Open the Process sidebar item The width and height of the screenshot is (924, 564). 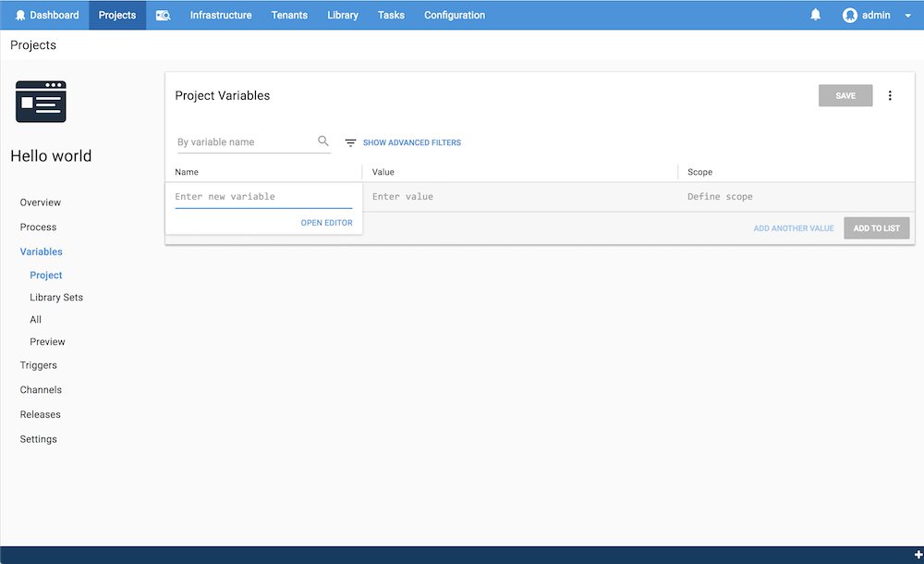38,227
